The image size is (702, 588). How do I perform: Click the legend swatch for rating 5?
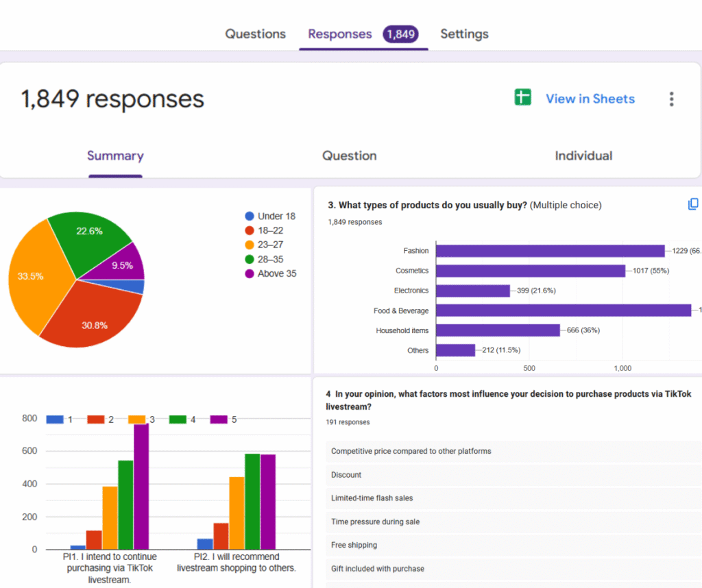pos(219,419)
